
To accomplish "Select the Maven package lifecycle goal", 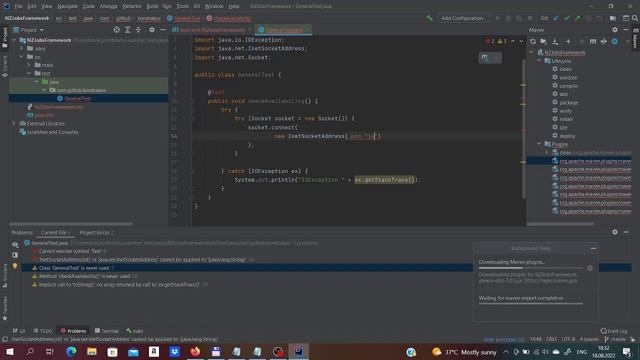I will [x=569, y=102].
